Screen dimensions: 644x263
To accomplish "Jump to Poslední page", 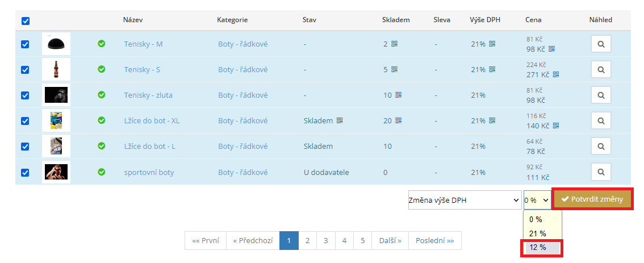I will (434, 240).
